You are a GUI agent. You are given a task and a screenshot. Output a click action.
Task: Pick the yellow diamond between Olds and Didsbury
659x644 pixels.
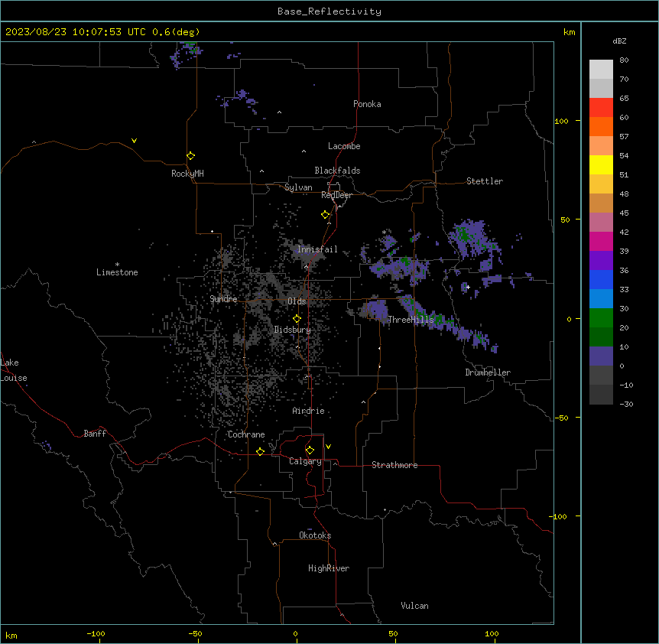(297, 319)
